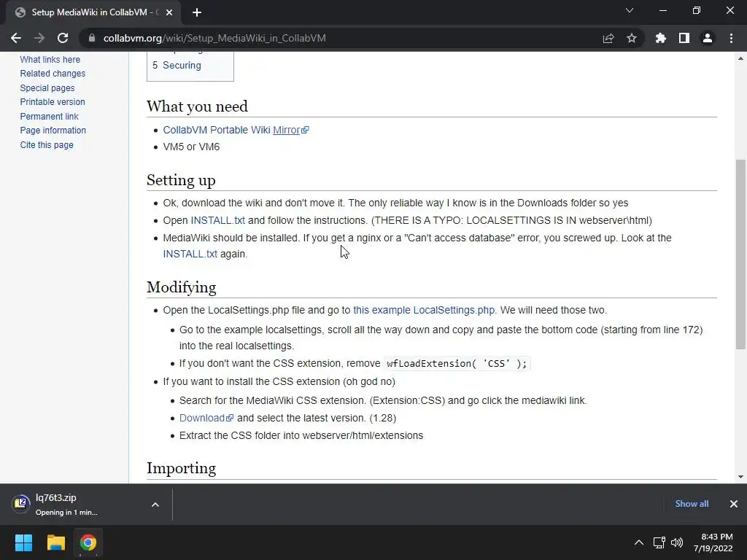Click scrollbar down arrow
The width and height of the screenshot is (747, 560).
click(x=740, y=477)
